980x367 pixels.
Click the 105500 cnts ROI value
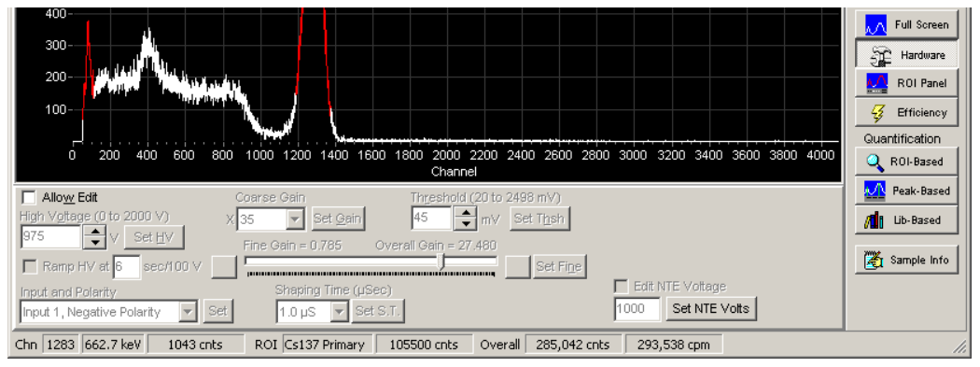(424, 345)
